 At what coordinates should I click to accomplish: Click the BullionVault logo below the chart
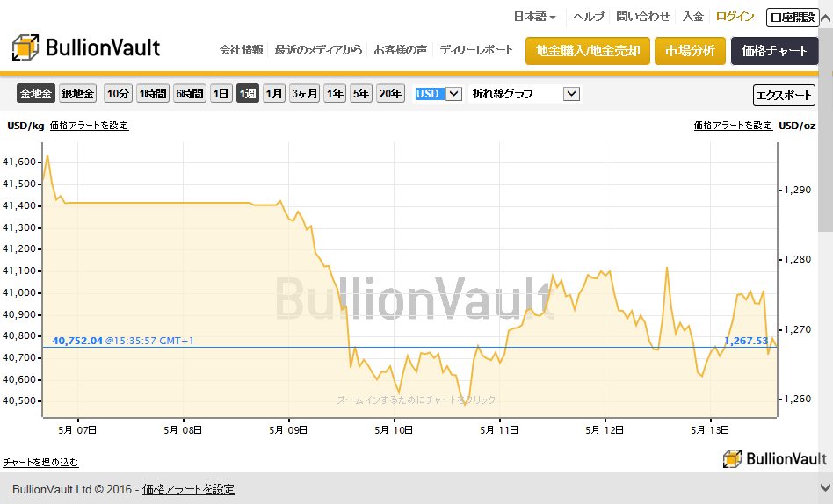coord(774,458)
